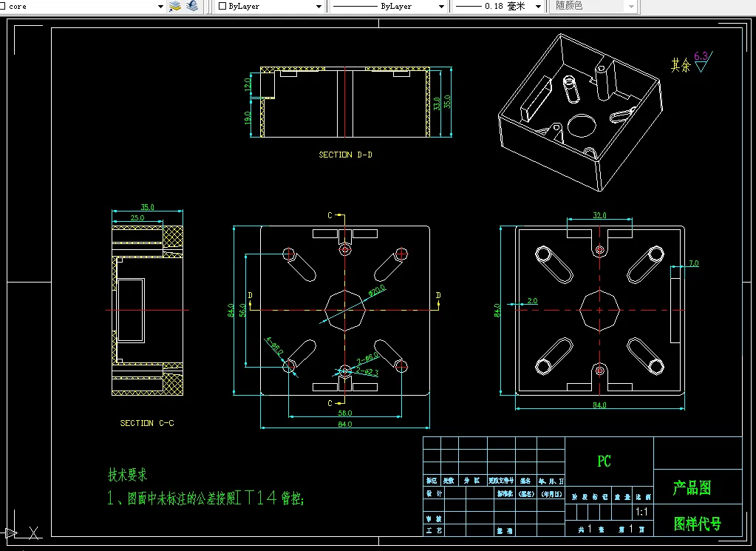
Task: Select the "12.0" dimension text
Action: [x=248, y=85]
